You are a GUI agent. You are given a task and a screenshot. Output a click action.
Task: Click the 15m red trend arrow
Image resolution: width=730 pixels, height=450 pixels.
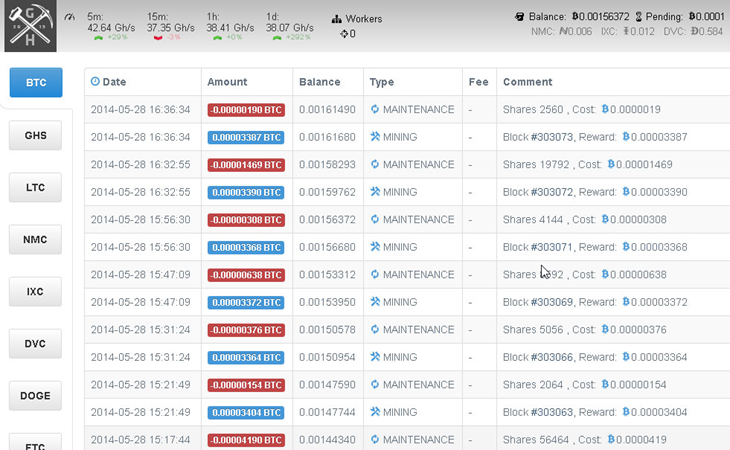(158, 38)
